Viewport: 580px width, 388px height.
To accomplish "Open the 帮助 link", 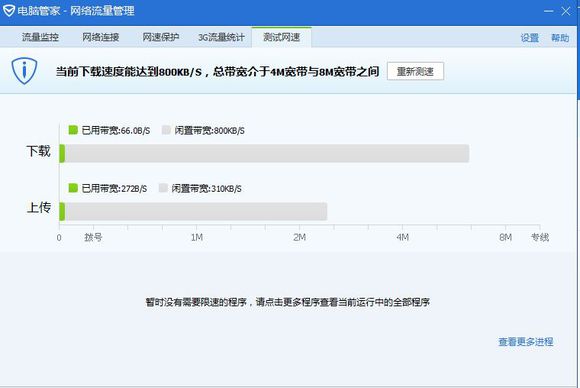I will (560, 38).
